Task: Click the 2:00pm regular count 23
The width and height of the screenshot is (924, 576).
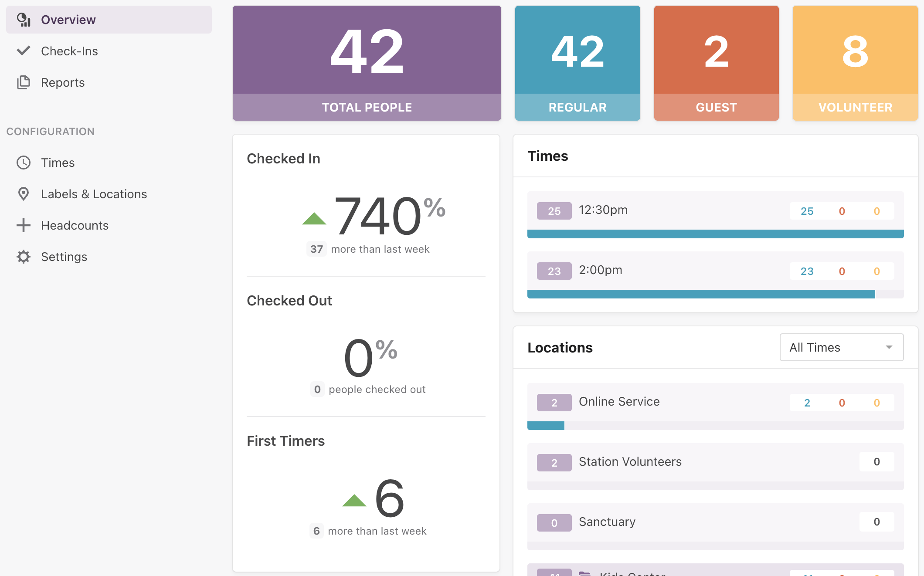Action: coord(807,271)
